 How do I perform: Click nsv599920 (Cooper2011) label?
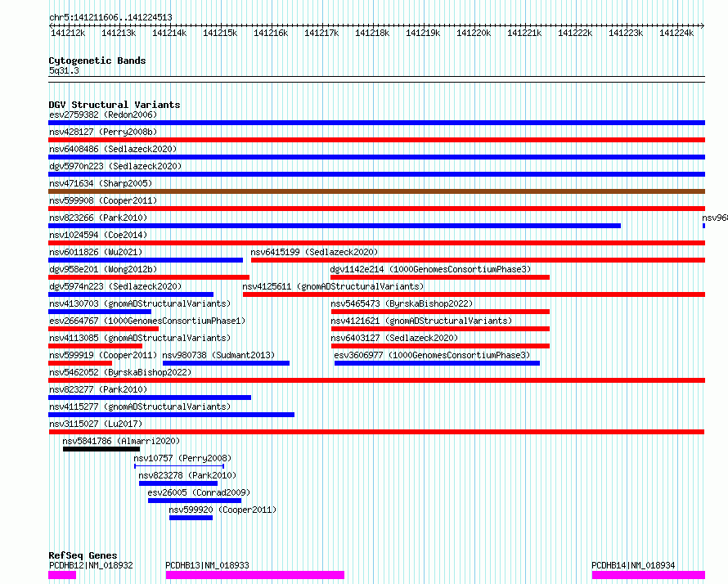[x=222, y=510]
